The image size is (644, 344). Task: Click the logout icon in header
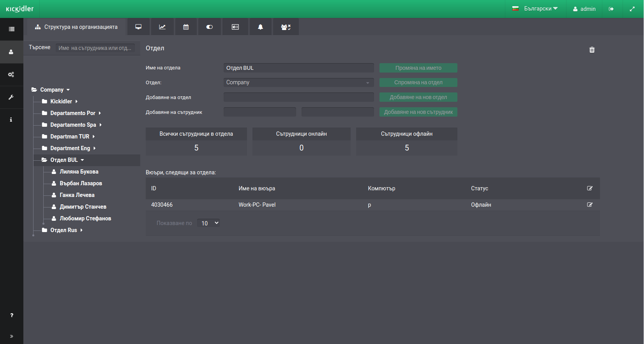tap(611, 9)
